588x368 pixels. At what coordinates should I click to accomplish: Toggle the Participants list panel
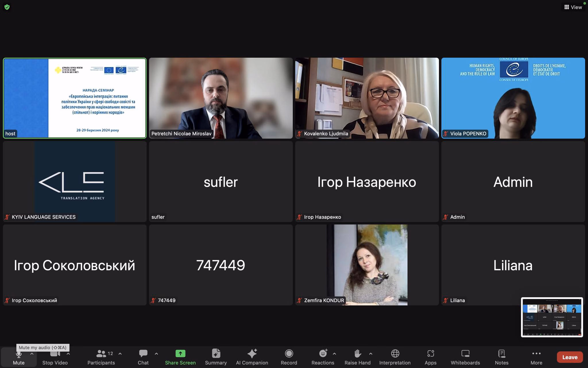(101, 357)
